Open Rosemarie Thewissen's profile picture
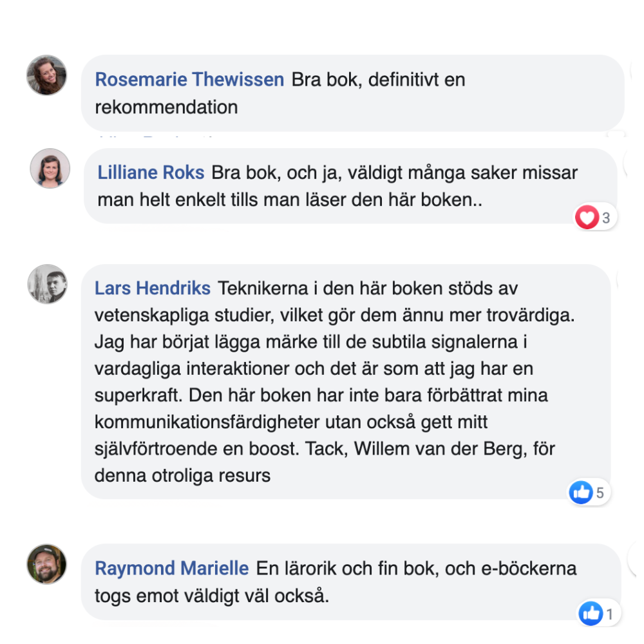644x644 pixels. 46,75
